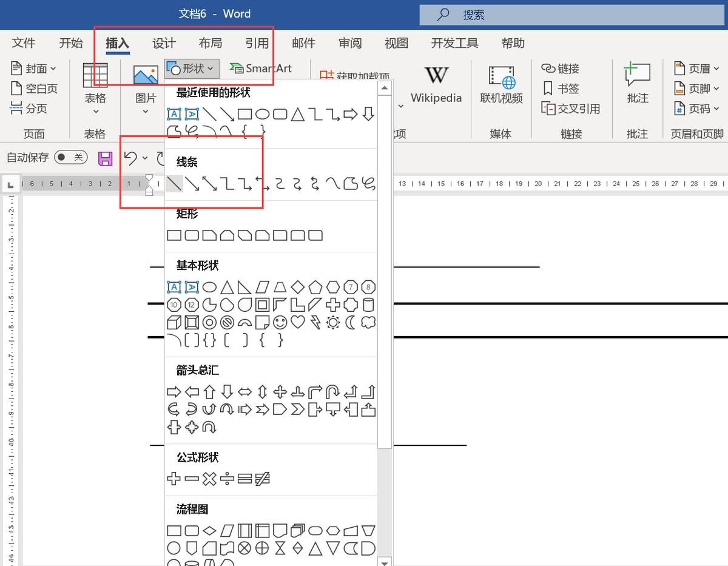Open the 审阅 review tab
The image size is (728, 566).
350,43
